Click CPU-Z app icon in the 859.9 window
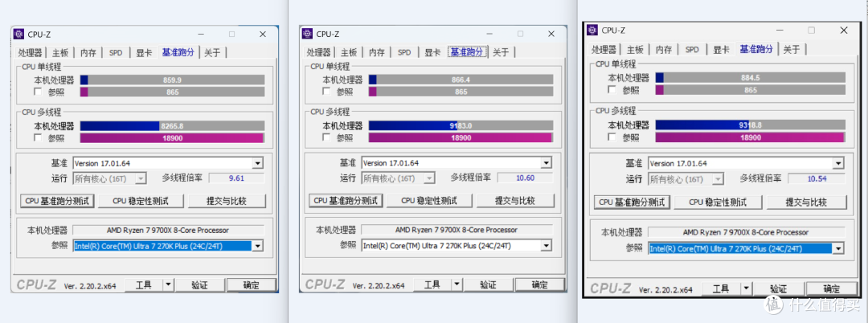Image resolution: width=868 pixels, height=323 pixels. click(18, 35)
